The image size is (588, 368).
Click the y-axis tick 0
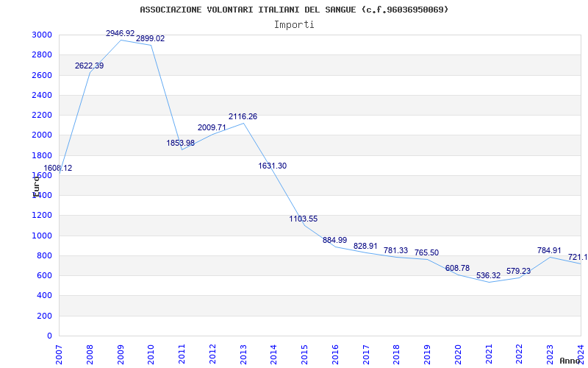(50, 336)
